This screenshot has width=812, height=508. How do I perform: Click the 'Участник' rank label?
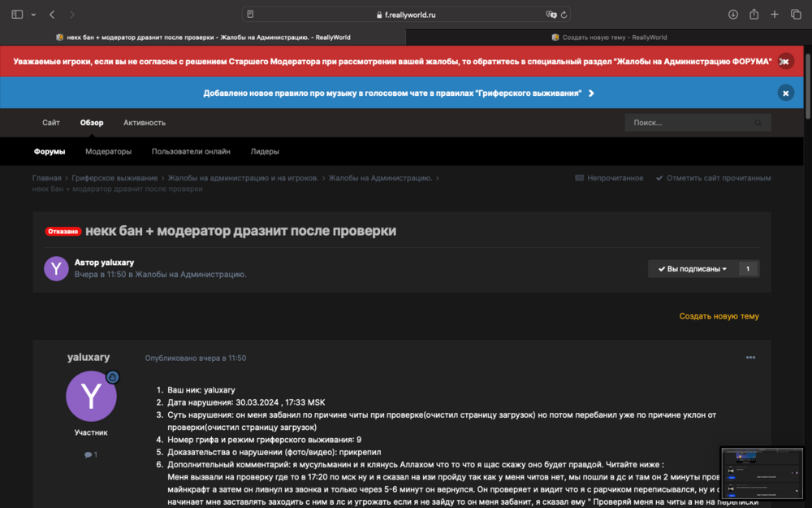pos(91,432)
